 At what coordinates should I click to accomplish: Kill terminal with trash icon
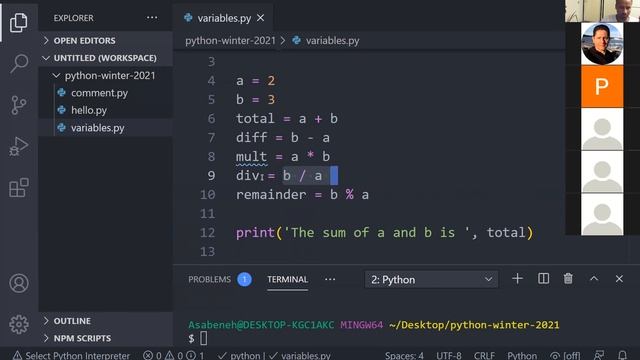[x=568, y=279]
